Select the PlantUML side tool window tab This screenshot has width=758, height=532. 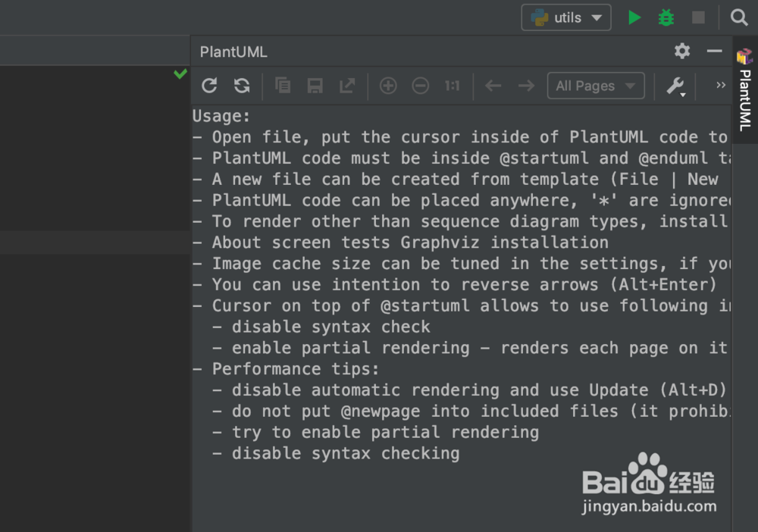click(744, 90)
